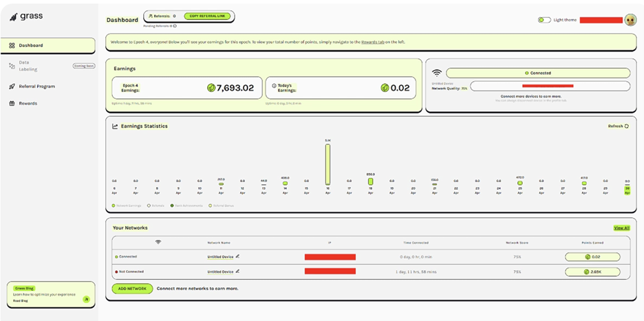Edit the Not Connected device's name pencil icon
The image size is (644, 321).
[237, 272]
